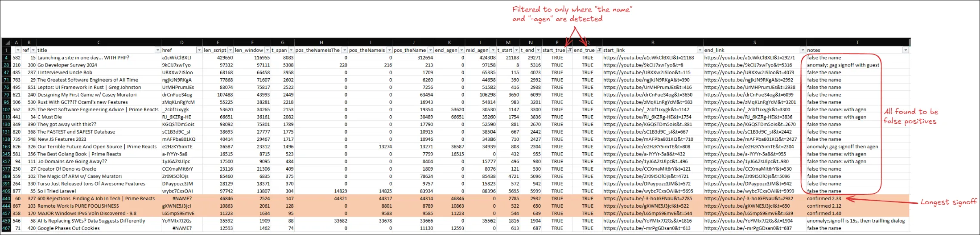Select note 'confirmed 2.33'
Image resolution: width=980 pixels, height=235 pixels.
[857, 198]
